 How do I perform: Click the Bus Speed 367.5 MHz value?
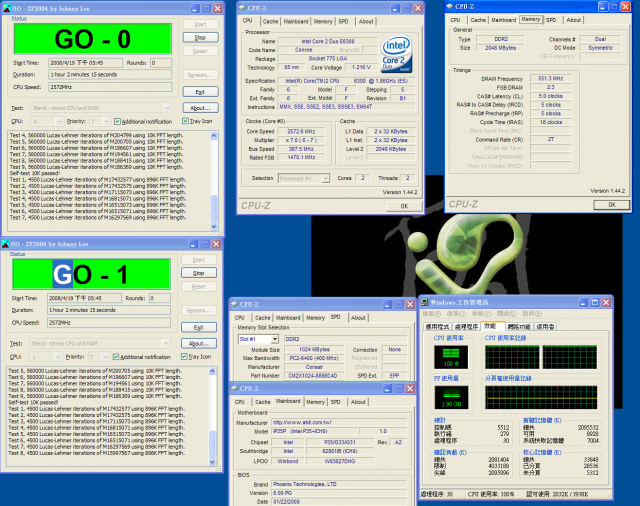coord(301,149)
